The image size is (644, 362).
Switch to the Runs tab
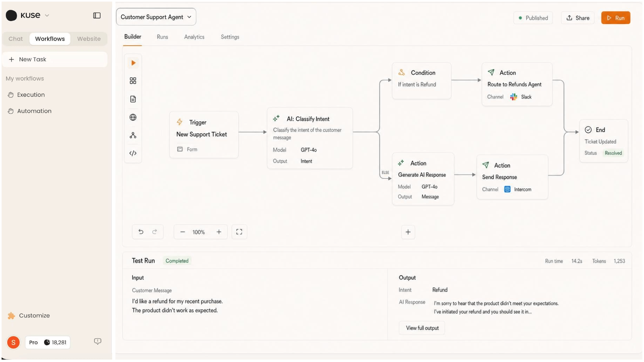pyautogui.click(x=162, y=37)
